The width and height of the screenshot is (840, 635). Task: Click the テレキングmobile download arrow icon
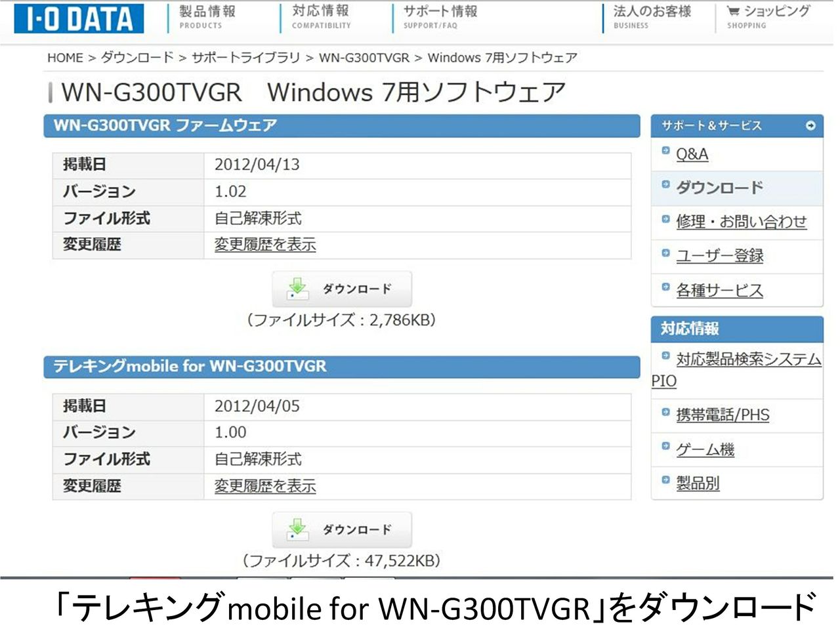pos(298,530)
